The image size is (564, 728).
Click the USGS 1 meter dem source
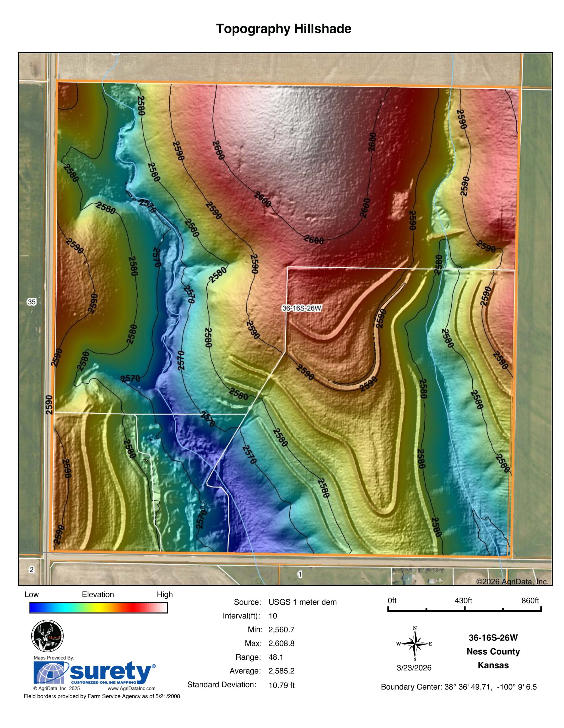coord(302,602)
